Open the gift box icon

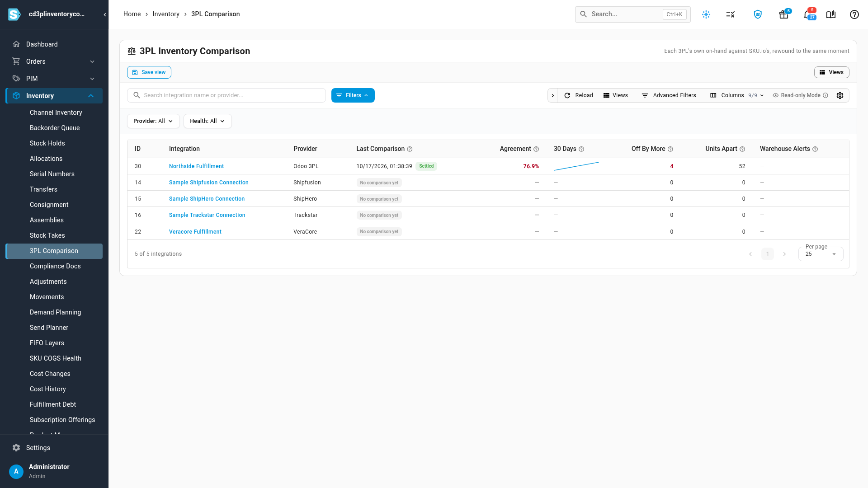point(784,14)
